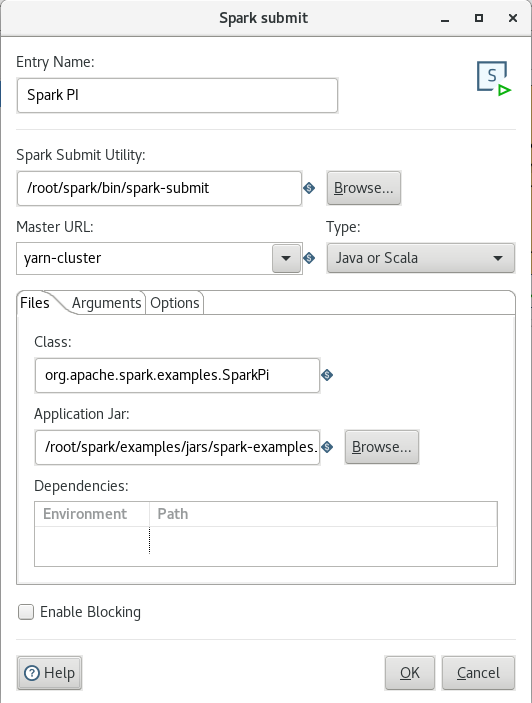This screenshot has width=532, height=703.
Task: Open the Options tab
Action: click(175, 303)
